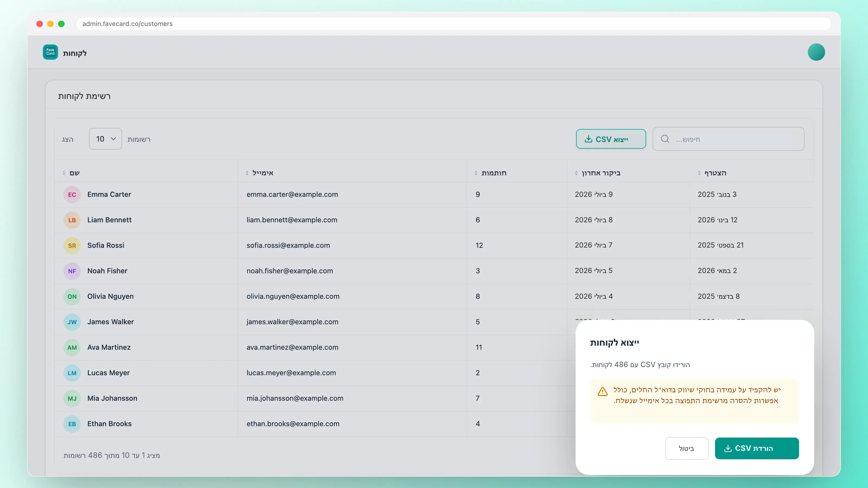Viewport: 868px width, 488px height.
Task: Open the records-per-page dropdown showing 10
Action: [105, 139]
